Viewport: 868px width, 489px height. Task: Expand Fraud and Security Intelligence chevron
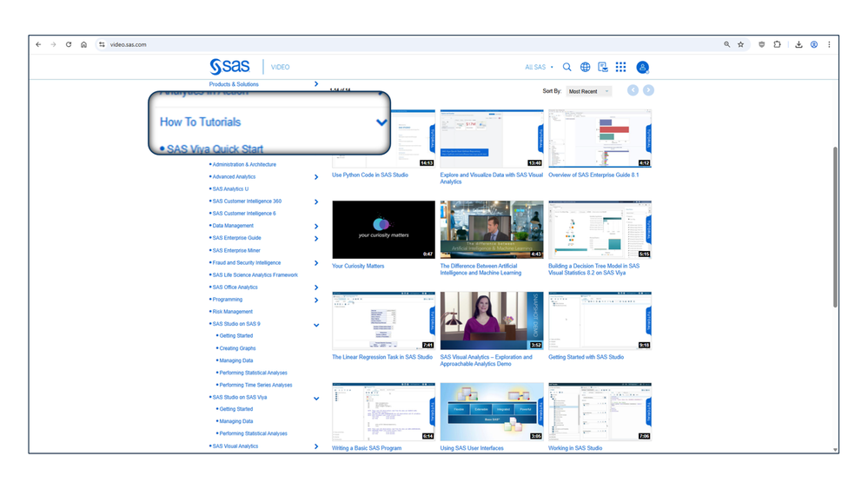click(x=316, y=263)
